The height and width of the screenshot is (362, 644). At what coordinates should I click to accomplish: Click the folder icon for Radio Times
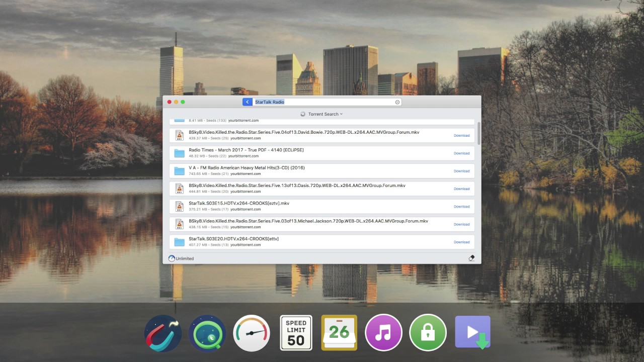click(179, 153)
